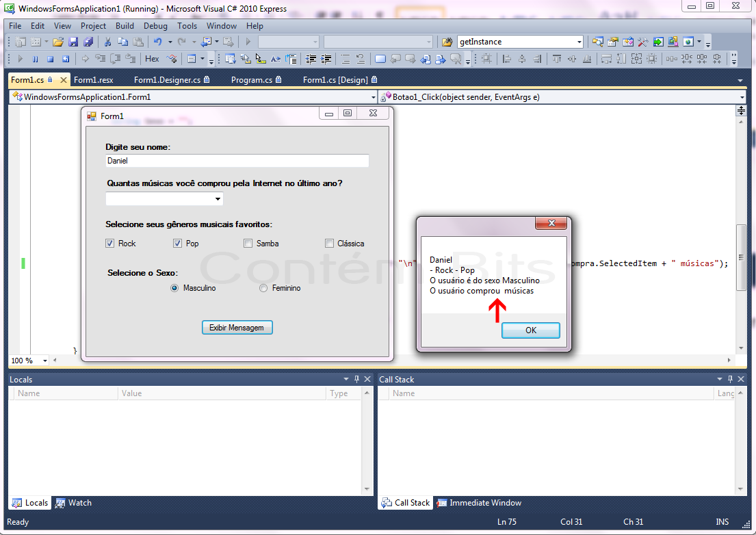Viewport: 756px width, 535px height.
Task: Open Solution Explorer from the toolbar icon
Action: [598, 42]
